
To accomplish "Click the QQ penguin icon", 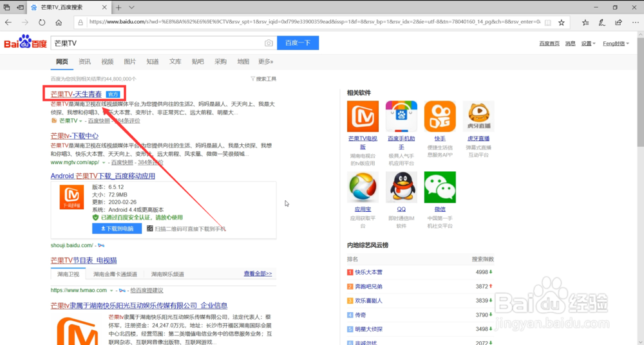I will point(401,187).
